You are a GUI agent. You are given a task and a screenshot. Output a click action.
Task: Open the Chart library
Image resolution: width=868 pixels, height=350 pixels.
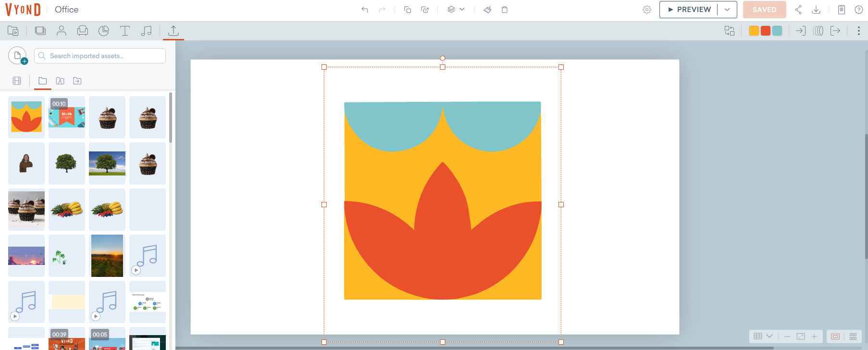104,31
